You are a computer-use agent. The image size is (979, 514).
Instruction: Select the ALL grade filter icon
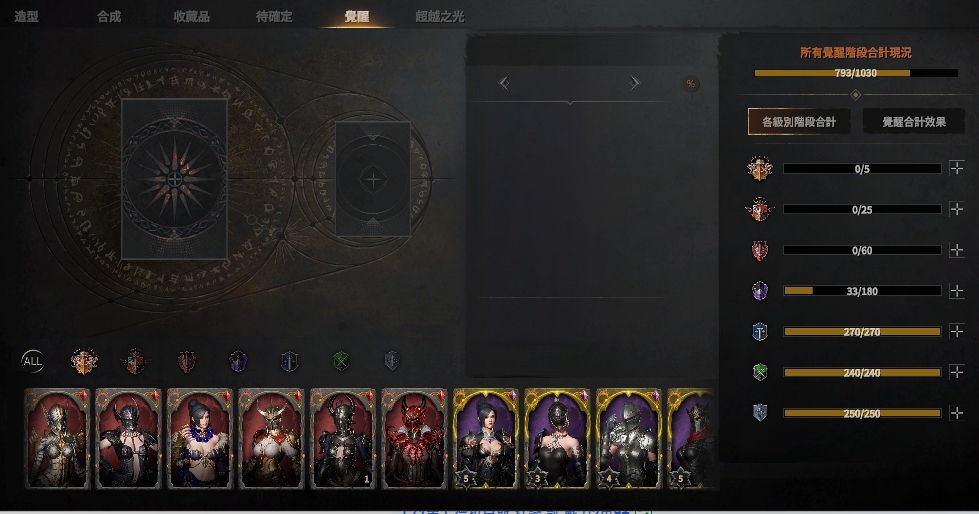tap(32, 361)
